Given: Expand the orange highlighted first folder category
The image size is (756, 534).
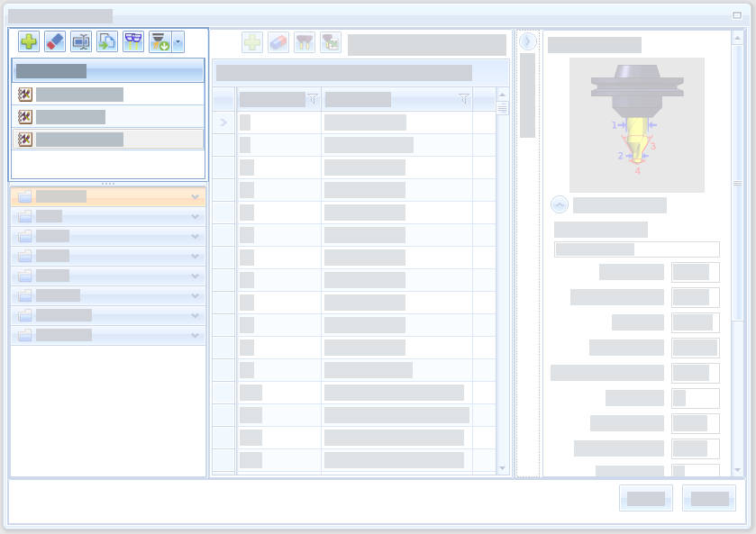Looking at the screenshot, I should [195, 196].
